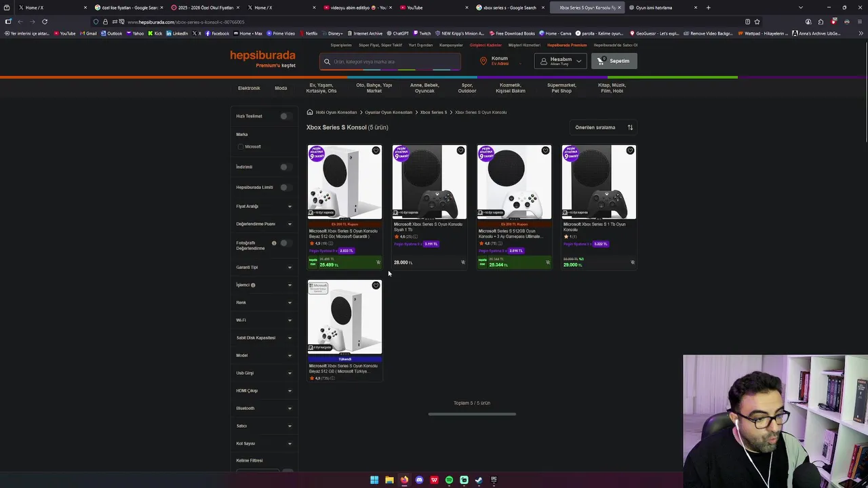This screenshot has width=868, height=488.
Task: Click the Konum location pin icon
Action: tap(484, 61)
